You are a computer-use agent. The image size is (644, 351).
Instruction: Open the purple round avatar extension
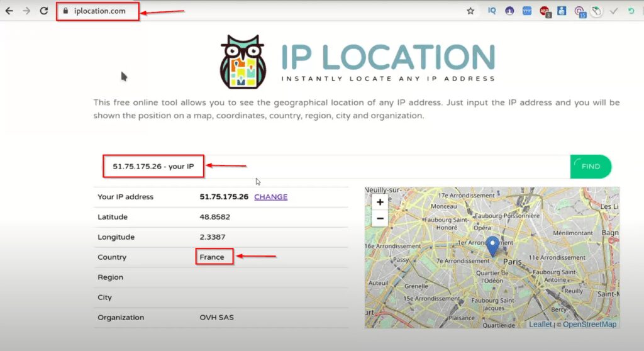point(509,11)
